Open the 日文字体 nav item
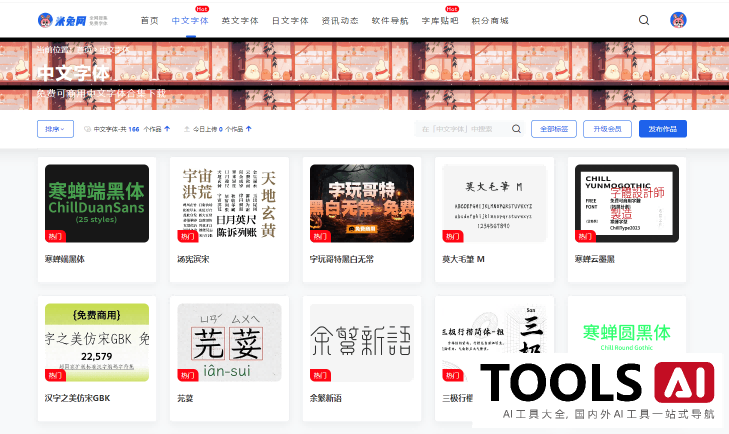729x434 pixels. 290,20
